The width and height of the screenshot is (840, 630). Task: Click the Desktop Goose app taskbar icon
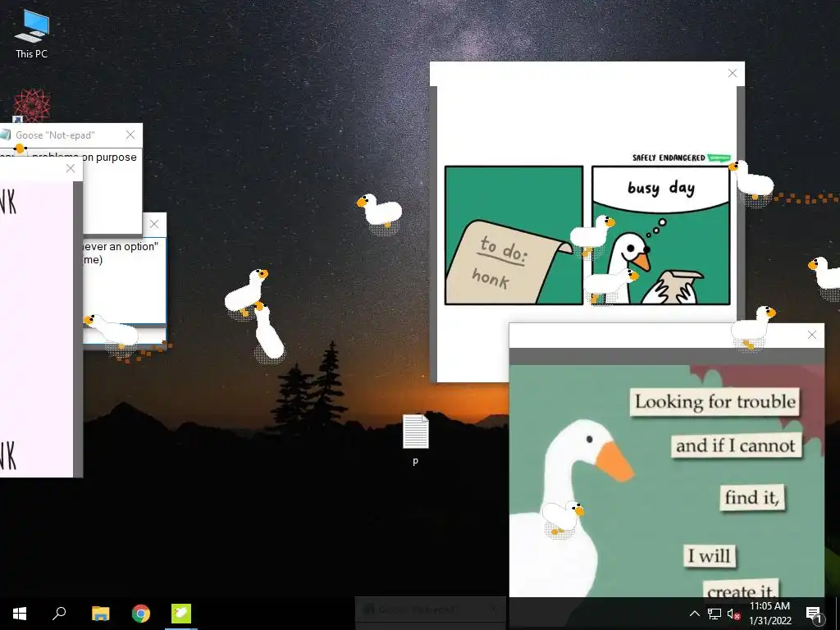(x=181, y=613)
